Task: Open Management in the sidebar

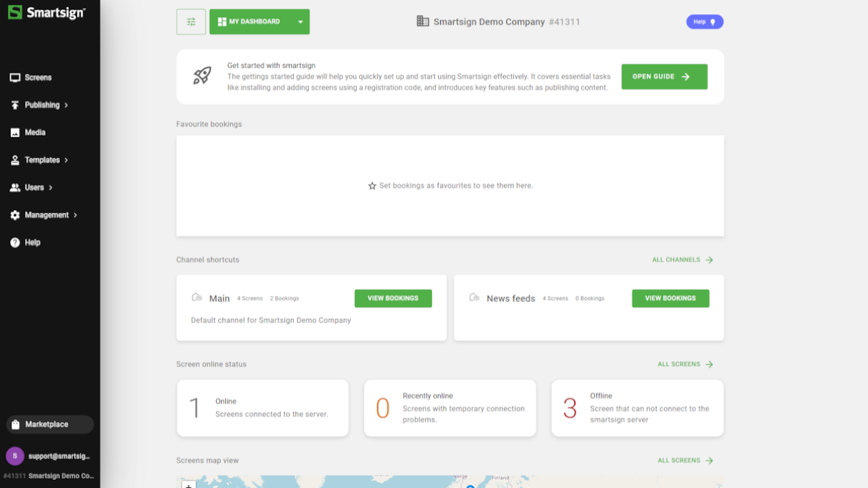Action: pos(47,215)
